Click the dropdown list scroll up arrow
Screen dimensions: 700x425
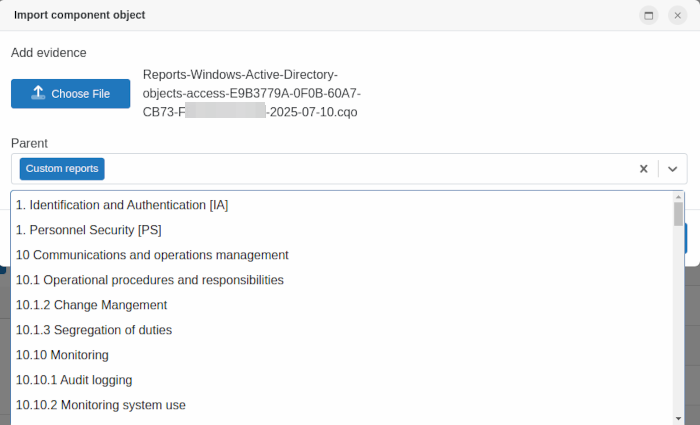678,197
